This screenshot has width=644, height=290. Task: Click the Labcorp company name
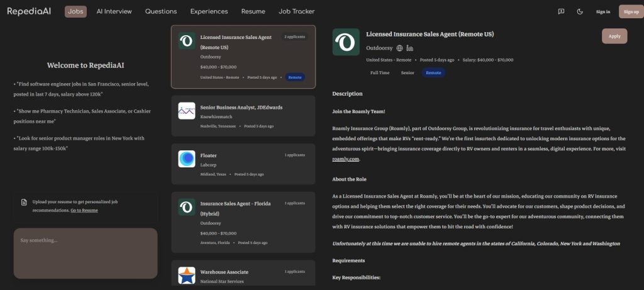click(208, 165)
